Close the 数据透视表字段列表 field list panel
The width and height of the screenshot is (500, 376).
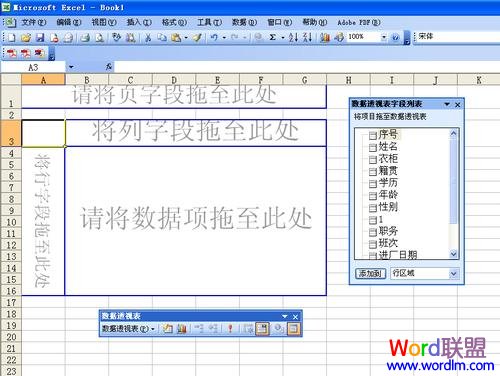[458, 105]
